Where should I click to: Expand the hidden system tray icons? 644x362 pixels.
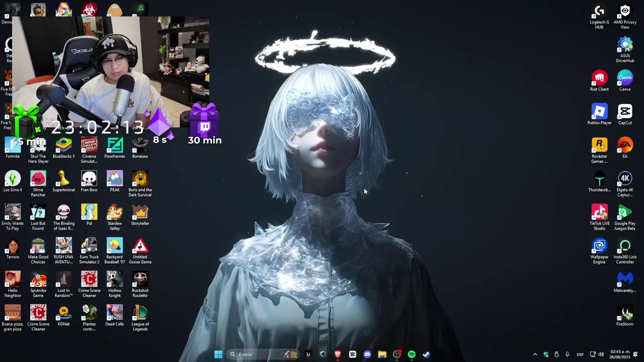535,354
